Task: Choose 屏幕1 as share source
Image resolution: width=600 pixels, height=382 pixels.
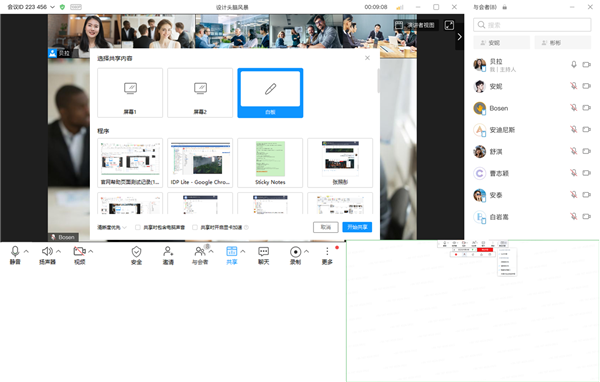Action: [x=130, y=93]
